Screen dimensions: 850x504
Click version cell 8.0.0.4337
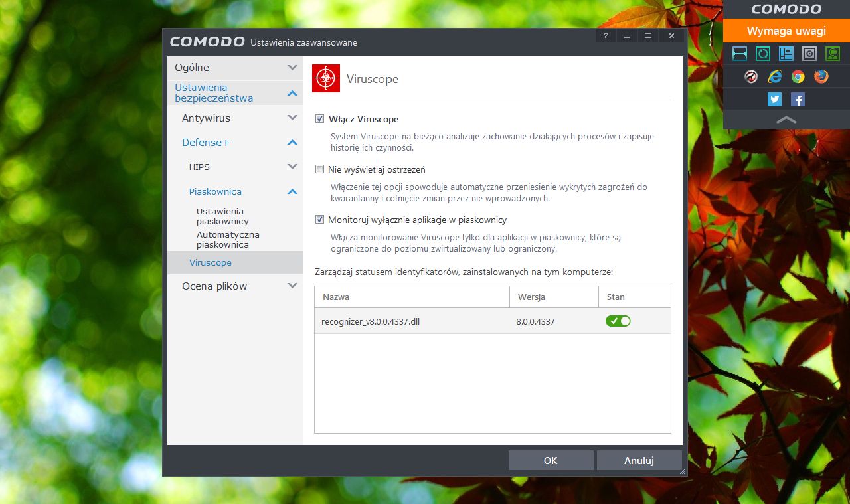point(535,321)
